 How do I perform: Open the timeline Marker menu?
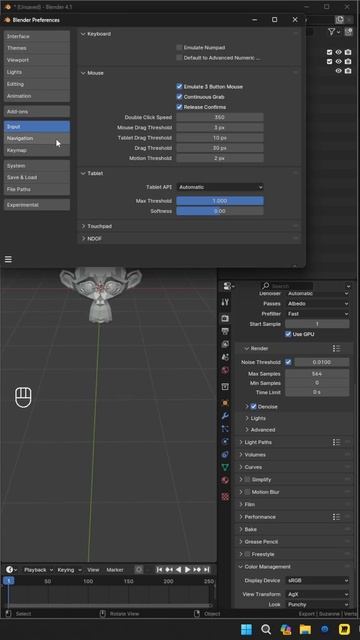pos(115,570)
